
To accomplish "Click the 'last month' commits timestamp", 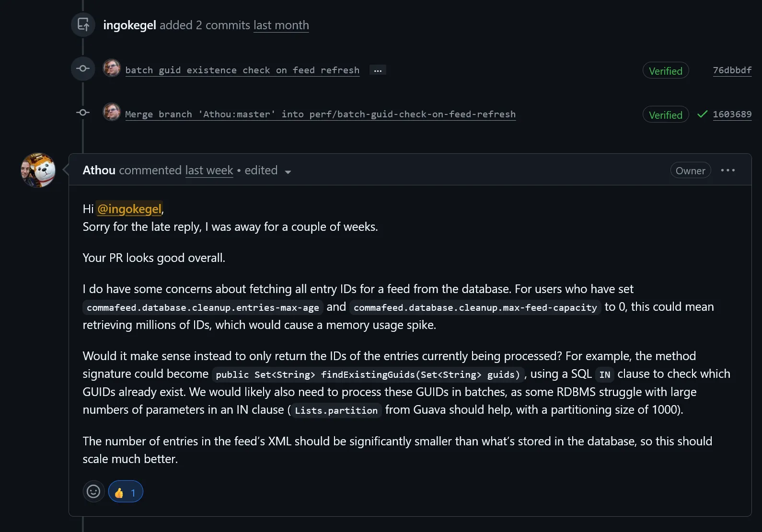I will pyautogui.click(x=281, y=25).
